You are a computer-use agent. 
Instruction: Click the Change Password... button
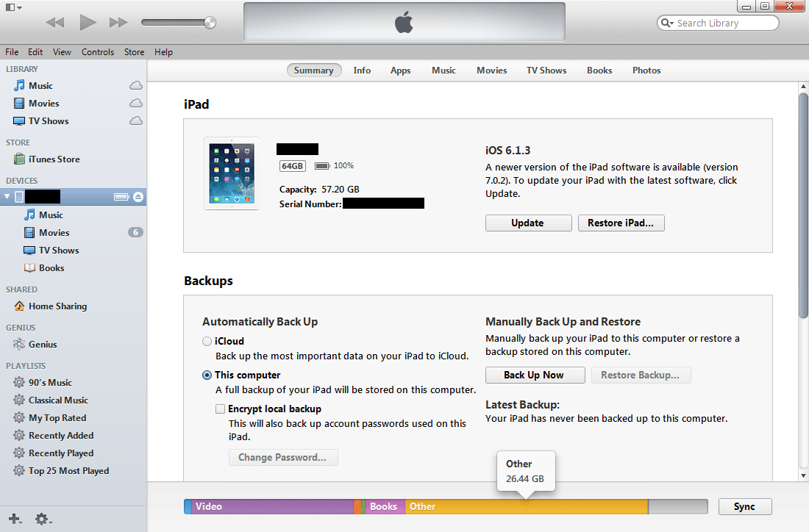click(x=283, y=457)
